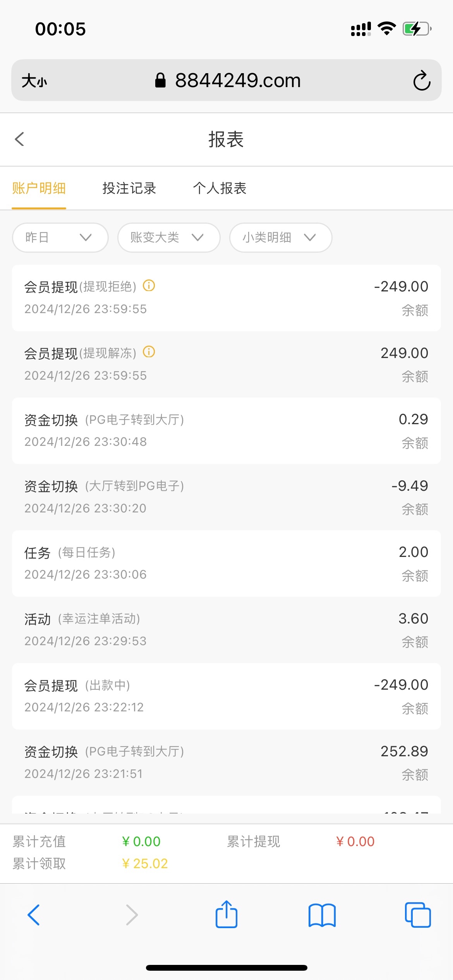Select the 账户明细 tab
Image resolution: width=453 pixels, height=980 pixels.
[39, 188]
